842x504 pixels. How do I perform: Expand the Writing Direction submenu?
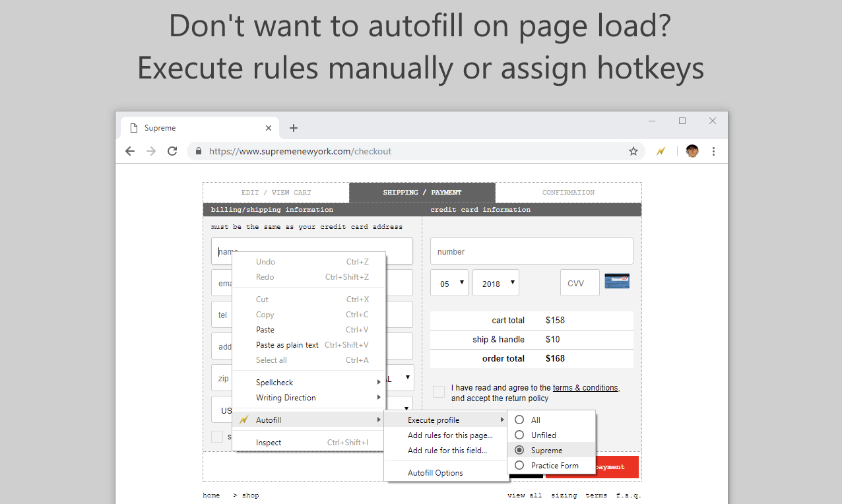click(308, 397)
